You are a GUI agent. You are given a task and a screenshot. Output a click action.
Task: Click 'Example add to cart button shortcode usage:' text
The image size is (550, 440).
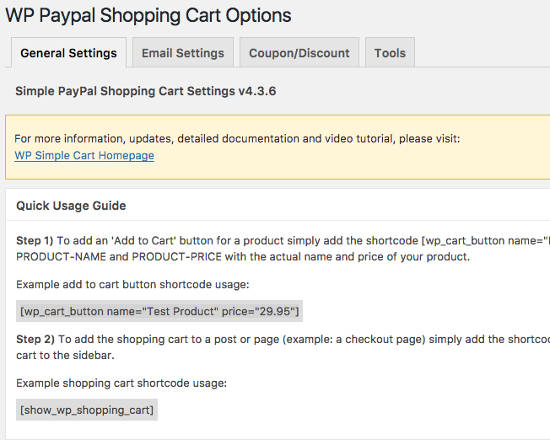(x=133, y=284)
